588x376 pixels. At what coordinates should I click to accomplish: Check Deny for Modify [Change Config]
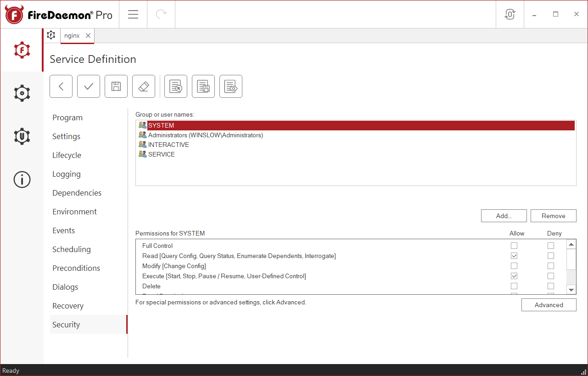[x=551, y=266]
